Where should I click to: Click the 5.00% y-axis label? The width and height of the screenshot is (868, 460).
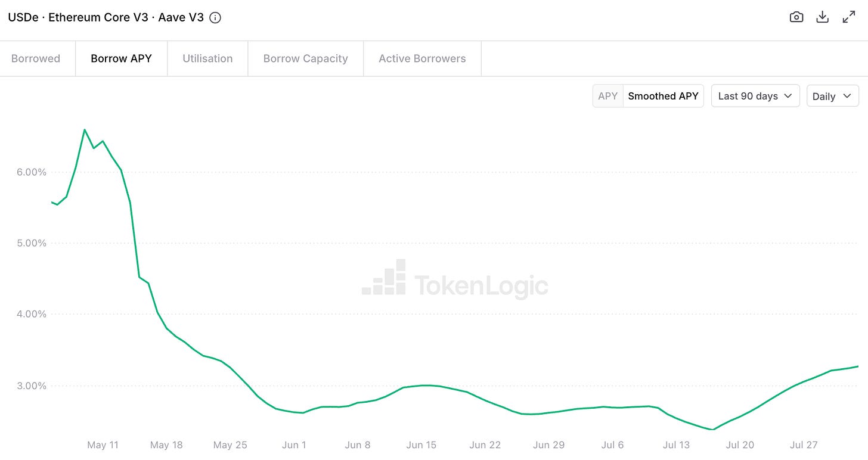pyautogui.click(x=31, y=243)
